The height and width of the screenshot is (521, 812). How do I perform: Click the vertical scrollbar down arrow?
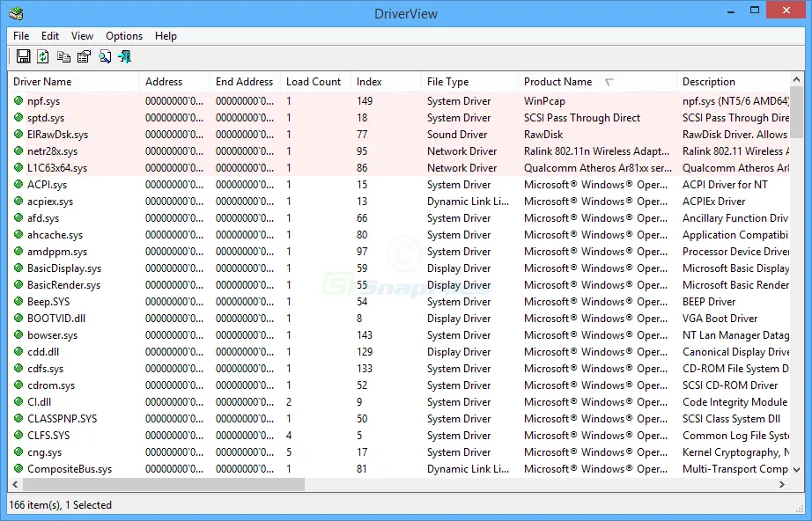pyautogui.click(x=796, y=470)
